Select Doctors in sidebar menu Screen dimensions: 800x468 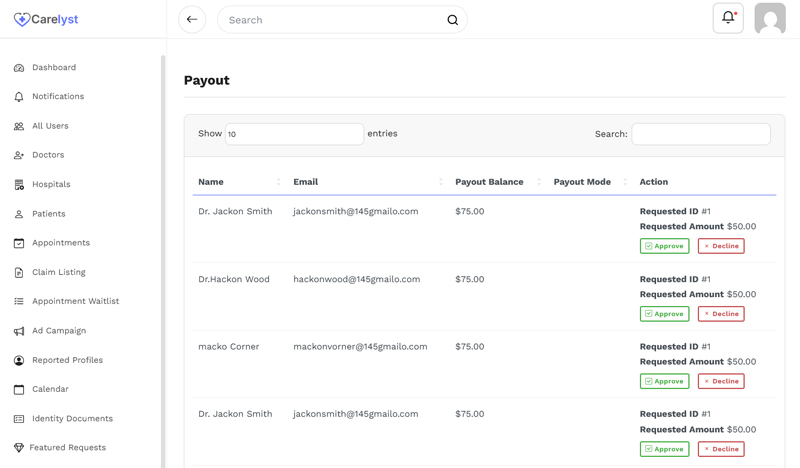click(x=48, y=155)
